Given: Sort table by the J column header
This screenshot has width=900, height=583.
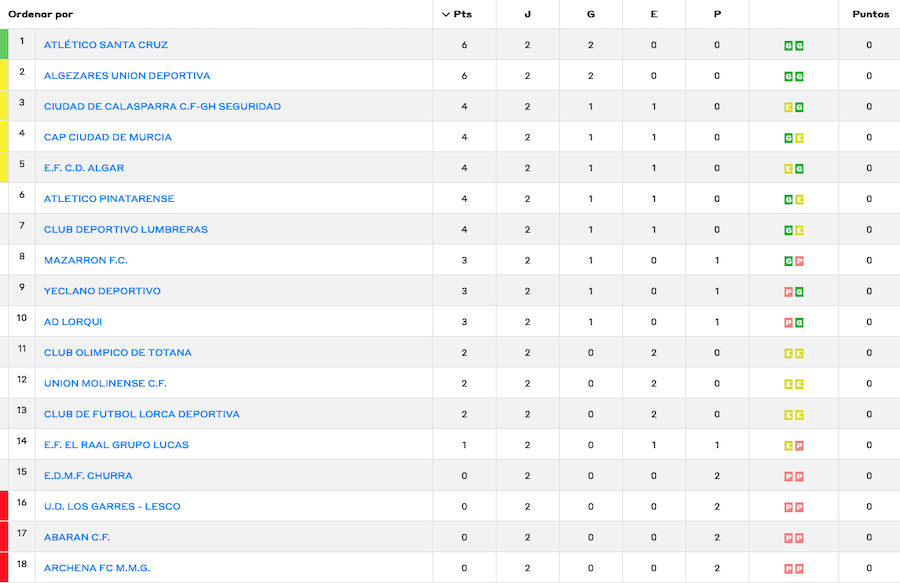Looking at the screenshot, I should point(528,15).
